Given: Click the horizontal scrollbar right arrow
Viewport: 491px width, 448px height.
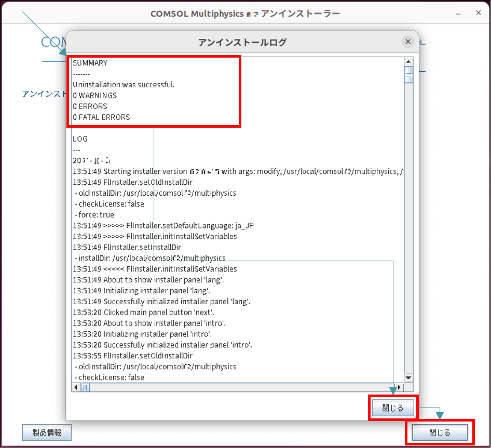Looking at the screenshot, I should click(x=399, y=387).
